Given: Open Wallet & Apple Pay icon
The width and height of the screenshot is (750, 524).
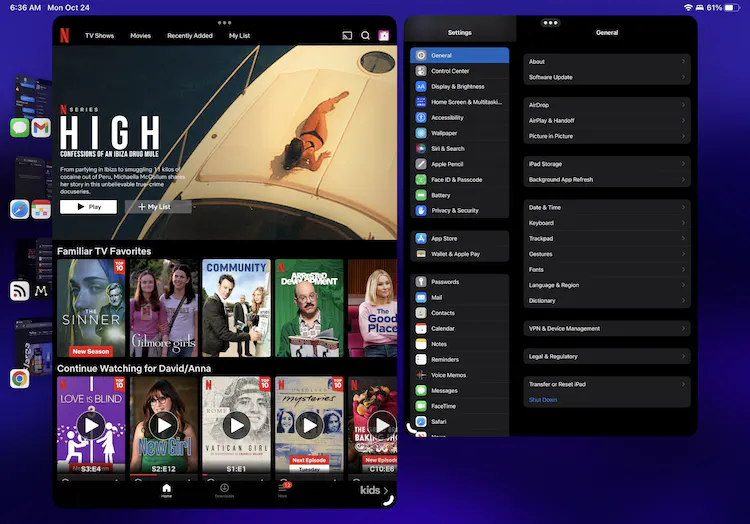Looking at the screenshot, I should tap(421, 254).
